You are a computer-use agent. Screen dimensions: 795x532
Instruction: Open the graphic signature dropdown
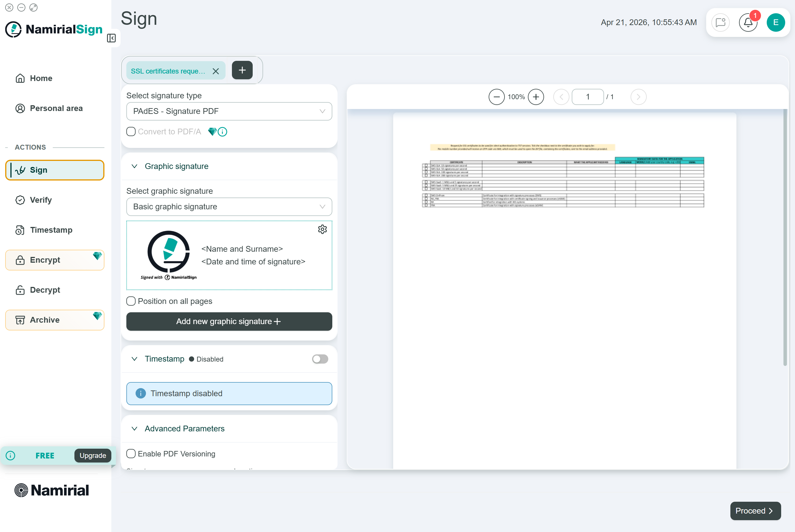coord(229,207)
